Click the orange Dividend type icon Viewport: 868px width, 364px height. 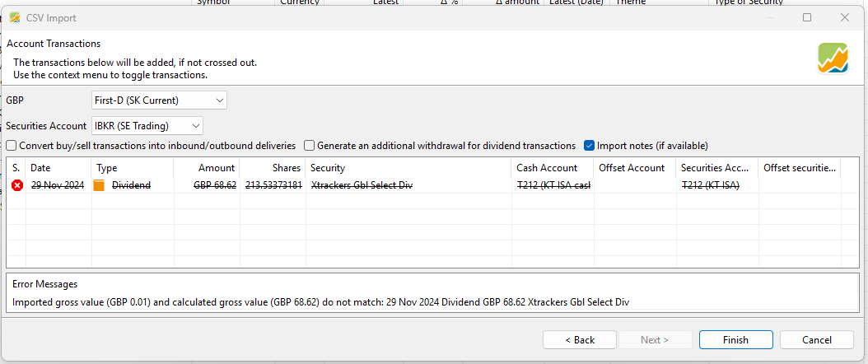(99, 185)
